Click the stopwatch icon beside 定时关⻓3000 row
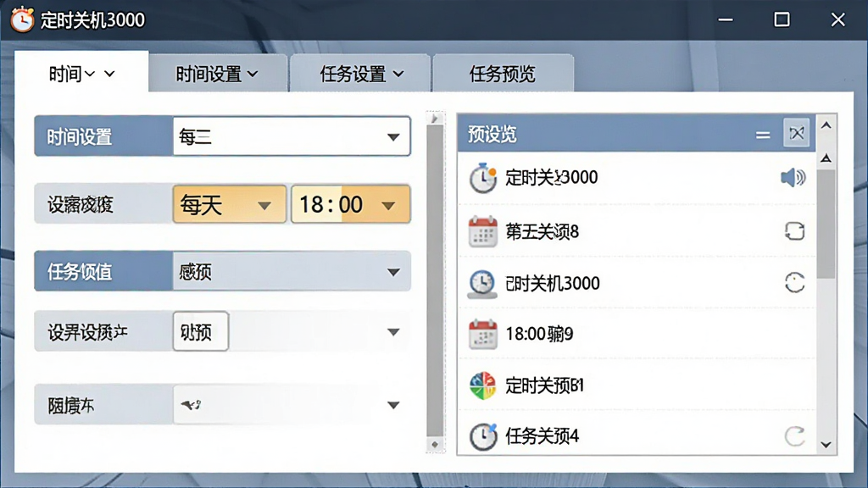Image resolution: width=868 pixels, height=488 pixels. tap(482, 178)
